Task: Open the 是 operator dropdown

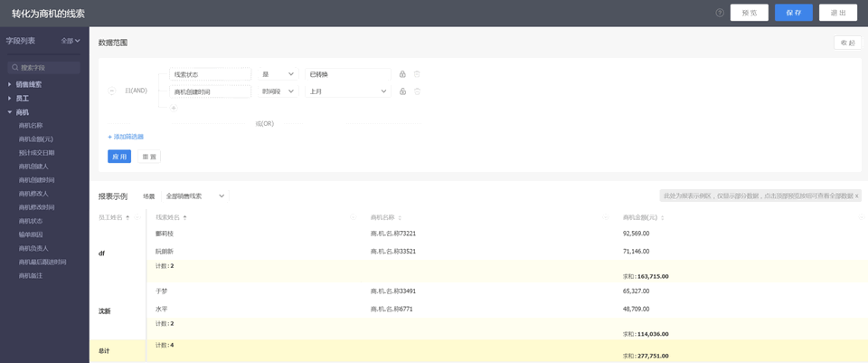Action: pyautogui.click(x=278, y=74)
